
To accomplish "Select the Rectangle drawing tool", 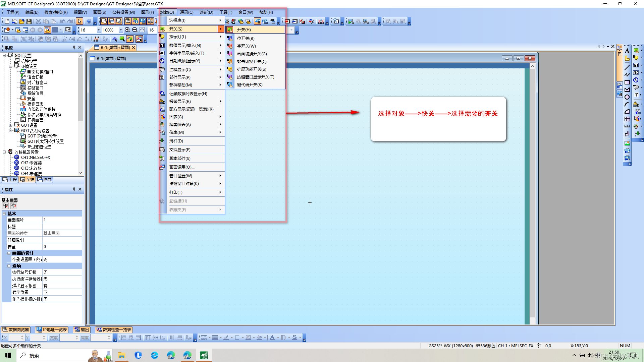I will (627, 82).
